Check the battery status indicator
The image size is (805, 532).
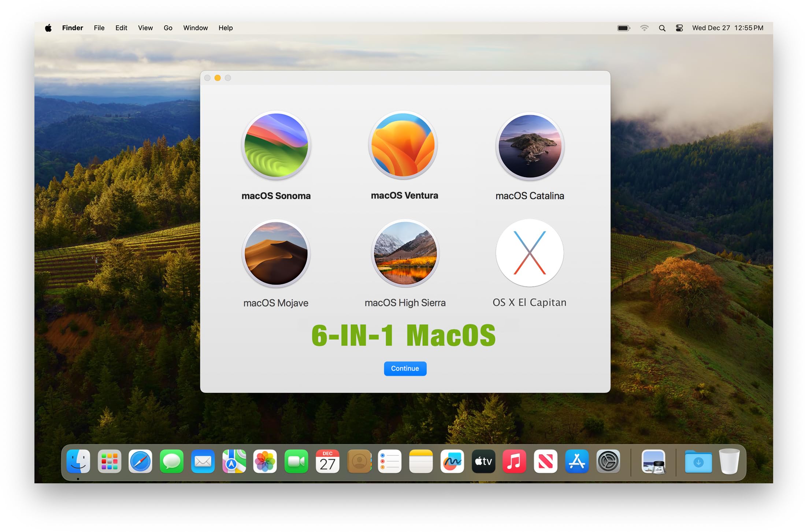(623, 28)
